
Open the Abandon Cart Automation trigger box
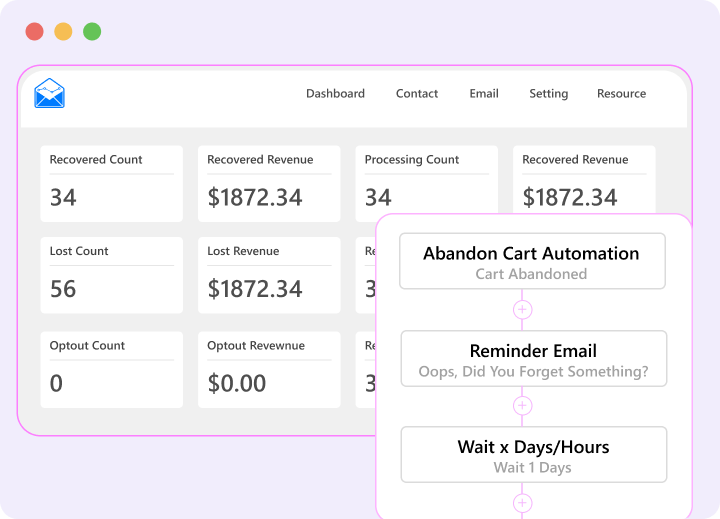(x=532, y=261)
